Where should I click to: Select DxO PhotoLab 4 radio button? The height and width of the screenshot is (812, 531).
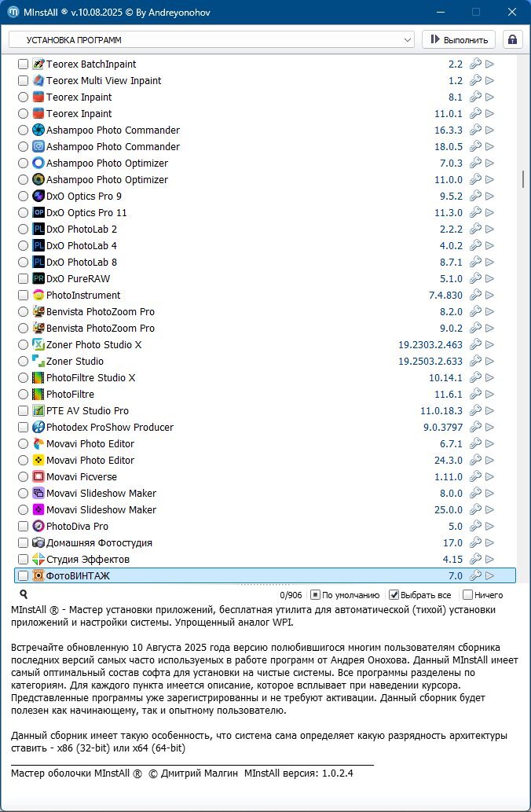pyautogui.click(x=23, y=245)
